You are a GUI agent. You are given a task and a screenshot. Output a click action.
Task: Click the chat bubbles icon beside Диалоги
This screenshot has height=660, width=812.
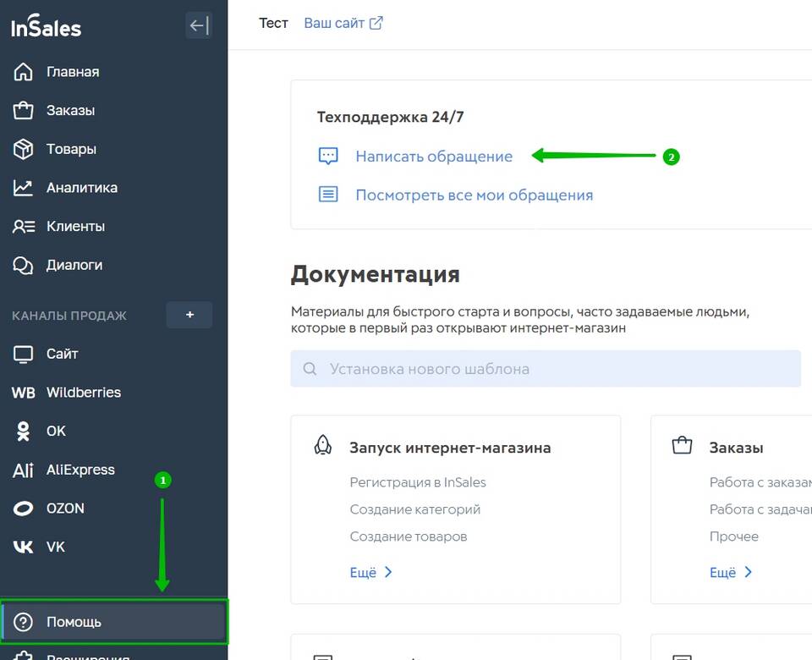tap(23, 265)
